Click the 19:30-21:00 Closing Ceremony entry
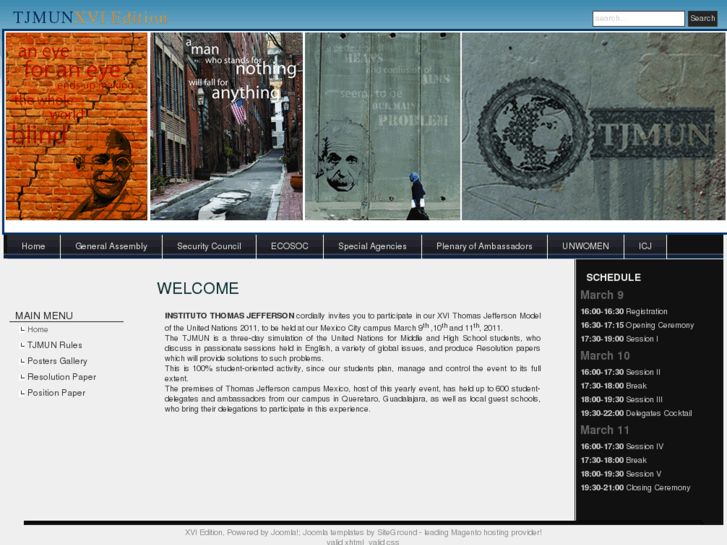727x545 pixels. point(635,487)
